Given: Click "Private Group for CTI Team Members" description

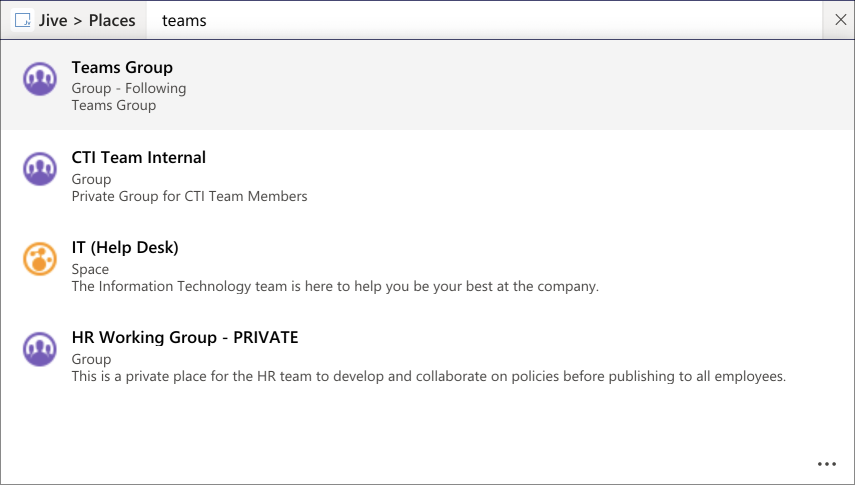Looking at the screenshot, I should click(189, 196).
